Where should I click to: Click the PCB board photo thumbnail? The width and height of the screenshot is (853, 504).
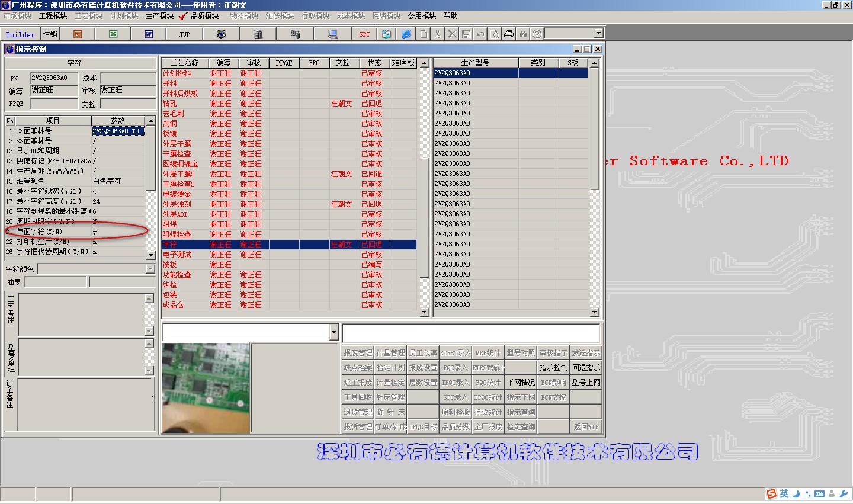click(206, 388)
